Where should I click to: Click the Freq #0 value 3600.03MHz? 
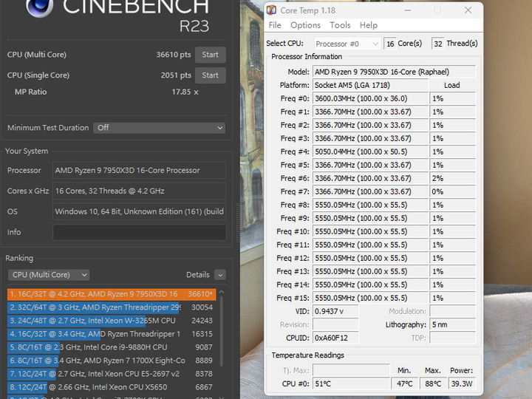pos(370,98)
